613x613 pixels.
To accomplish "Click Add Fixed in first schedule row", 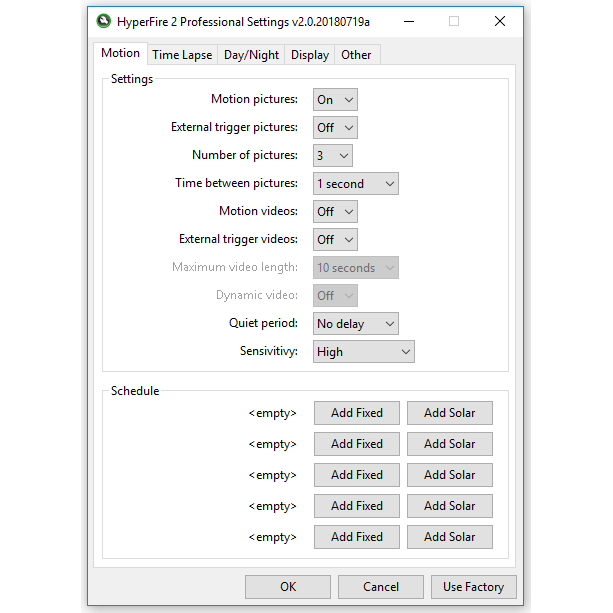I will (357, 413).
